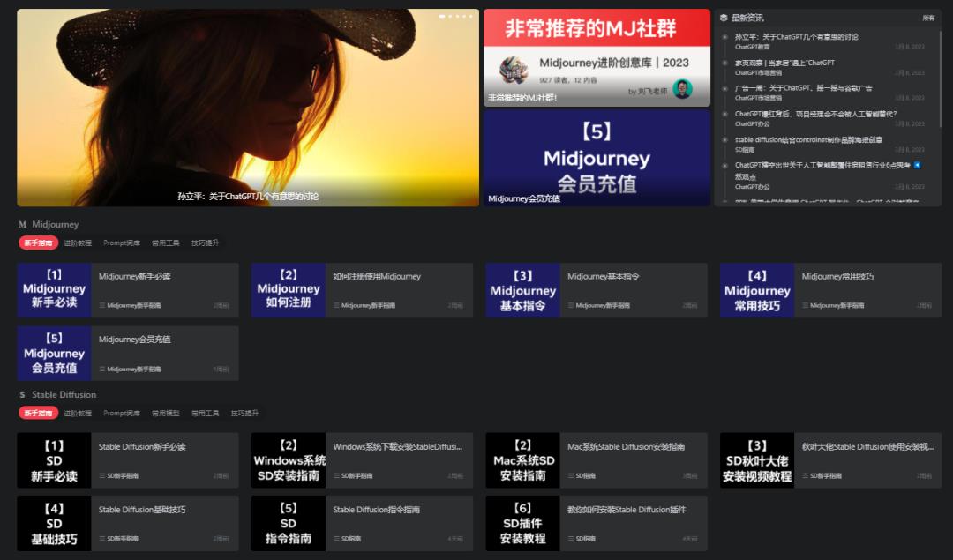Screen dimensions: 953x560
Task: Open 'Windows系统下载安装StableDiffusi...' article title
Action: [397, 446]
